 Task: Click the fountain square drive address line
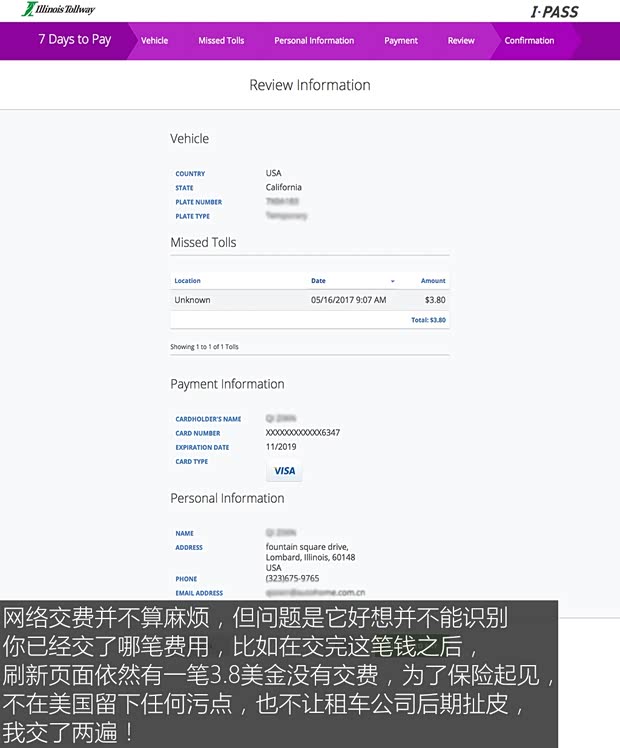click(307, 547)
